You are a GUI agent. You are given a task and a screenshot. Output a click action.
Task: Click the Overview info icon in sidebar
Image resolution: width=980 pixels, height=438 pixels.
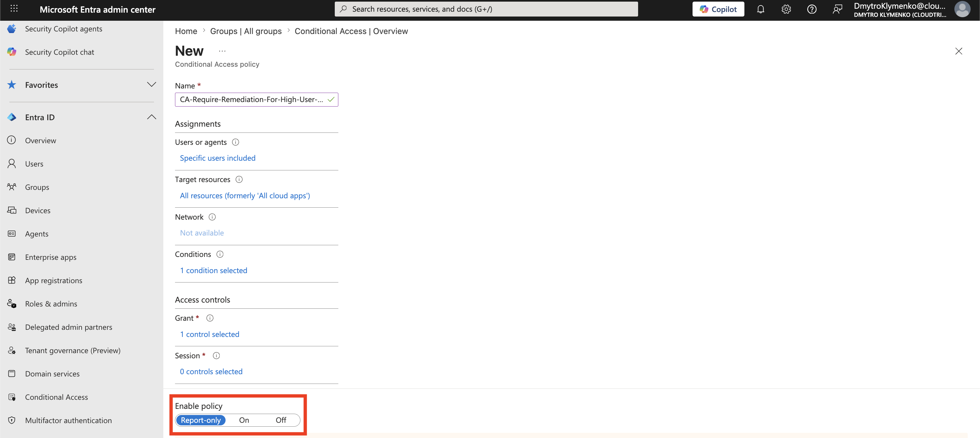click(12, 140)
